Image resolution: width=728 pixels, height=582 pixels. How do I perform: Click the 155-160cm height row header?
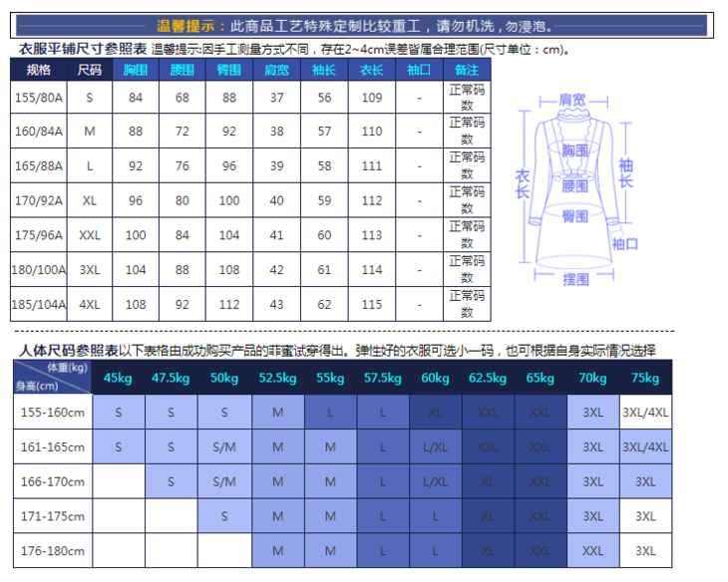tap(53, 413)
